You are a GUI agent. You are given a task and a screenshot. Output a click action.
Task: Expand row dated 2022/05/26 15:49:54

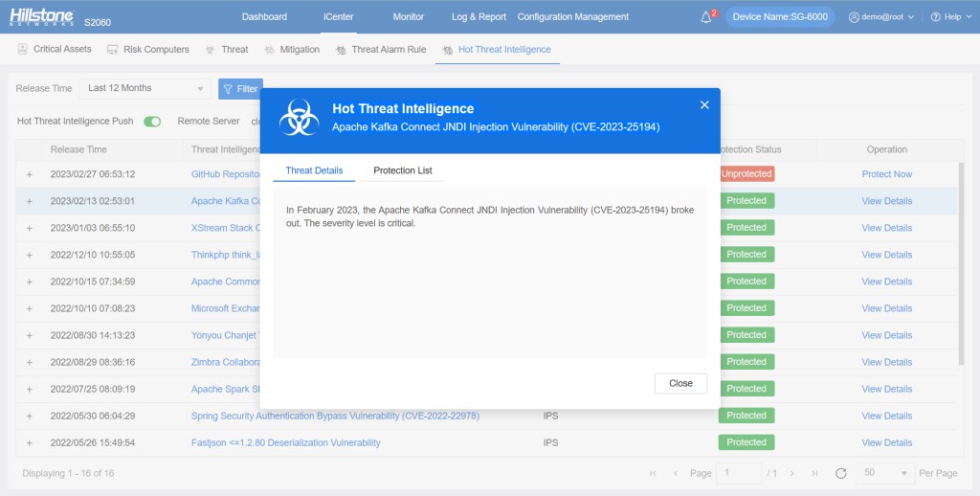click(30, 442)
